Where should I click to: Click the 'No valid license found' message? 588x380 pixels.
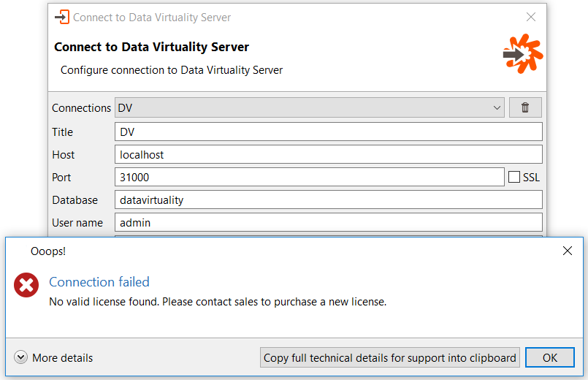218,302
